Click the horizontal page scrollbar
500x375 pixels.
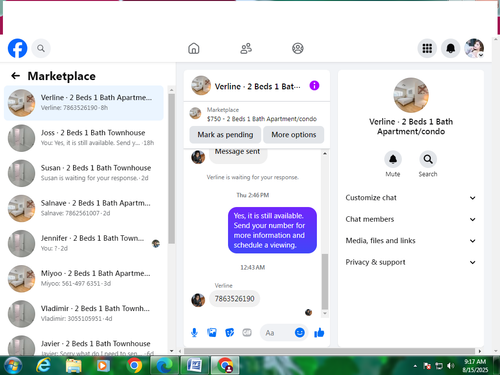tap(329, 351)
